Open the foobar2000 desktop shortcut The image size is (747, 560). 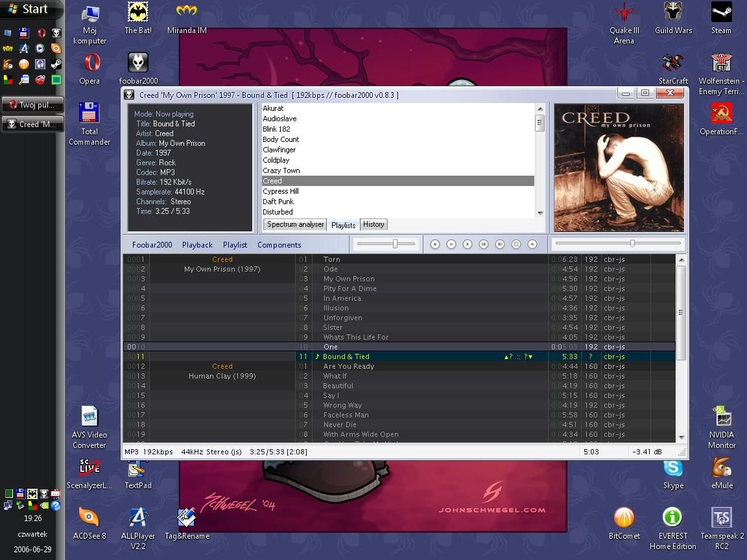point(138,69)
